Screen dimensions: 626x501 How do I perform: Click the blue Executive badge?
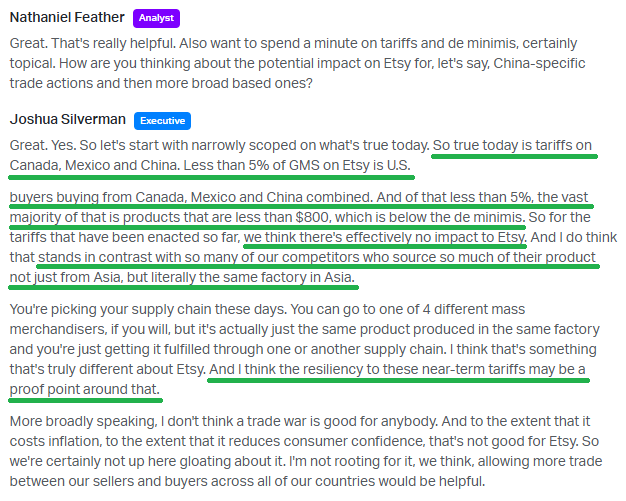point(162,121)
